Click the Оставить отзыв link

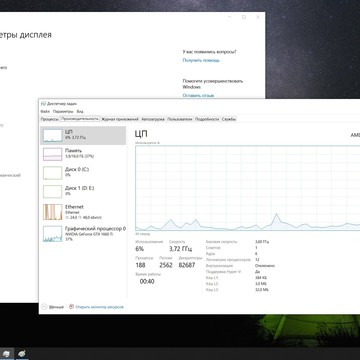(x=198, y=95)
